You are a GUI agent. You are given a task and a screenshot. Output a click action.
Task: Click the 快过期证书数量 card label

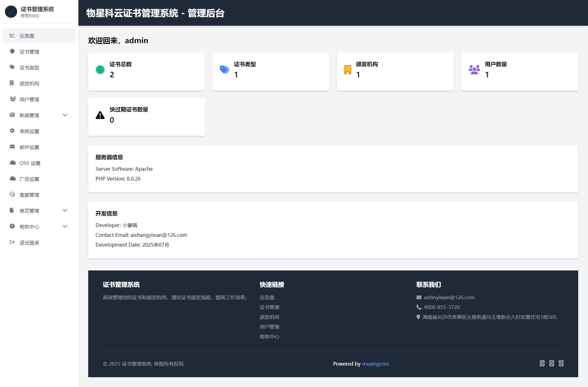(129, 110)
